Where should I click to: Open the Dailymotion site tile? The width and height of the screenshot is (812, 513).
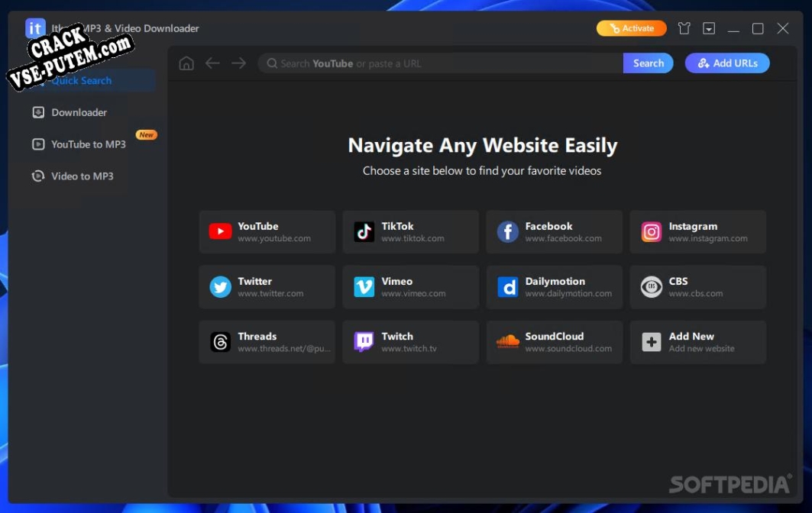tap(554, 287)
